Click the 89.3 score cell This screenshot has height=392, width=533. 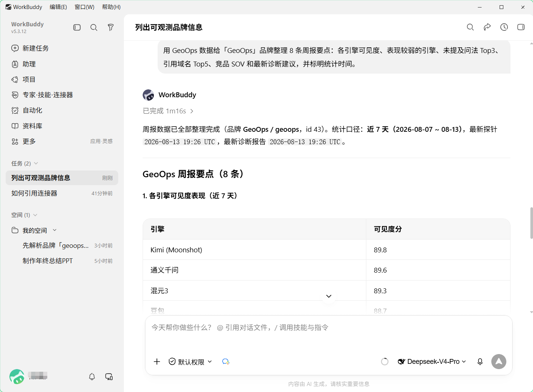[x=438, y=291]
